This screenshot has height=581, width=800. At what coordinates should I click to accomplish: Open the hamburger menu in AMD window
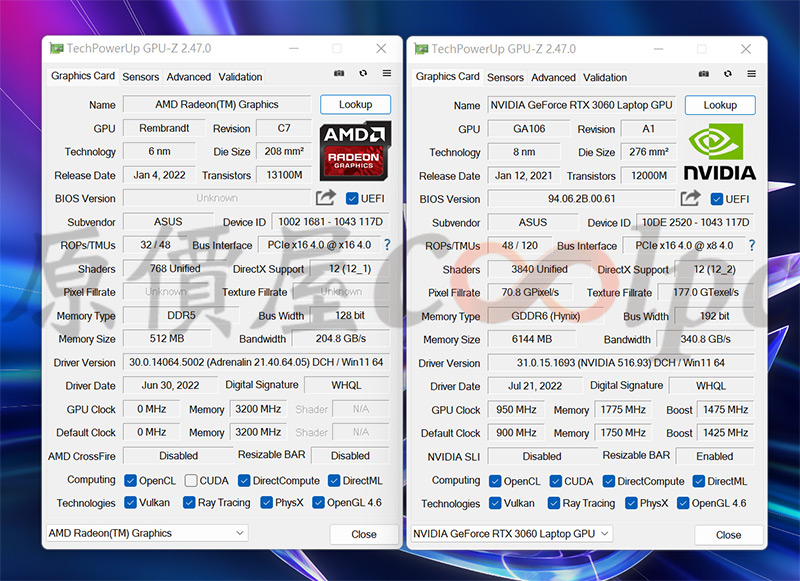coord(387,73)
